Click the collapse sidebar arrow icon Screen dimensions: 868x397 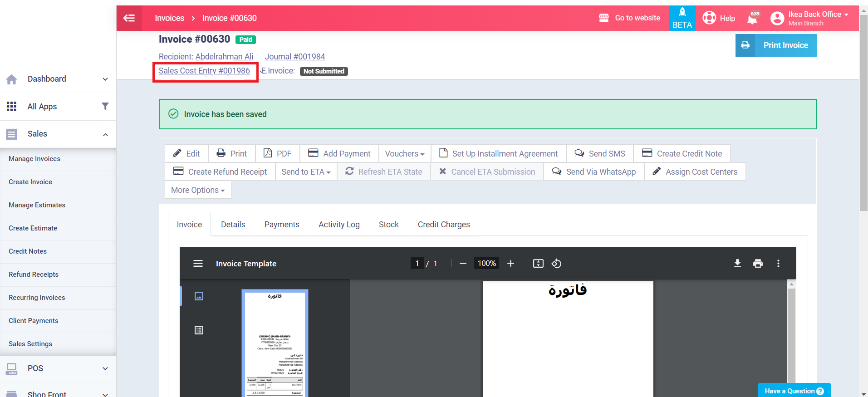point(129,18)
